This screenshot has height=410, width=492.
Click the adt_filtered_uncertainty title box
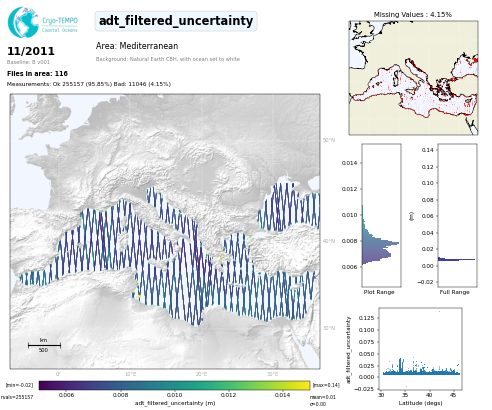pos(176,21)
